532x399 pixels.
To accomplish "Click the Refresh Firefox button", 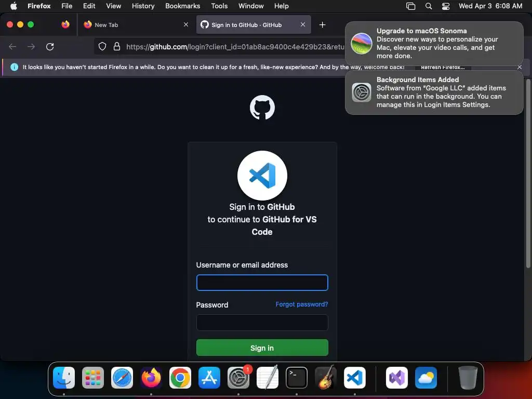I will coord(443,67).
